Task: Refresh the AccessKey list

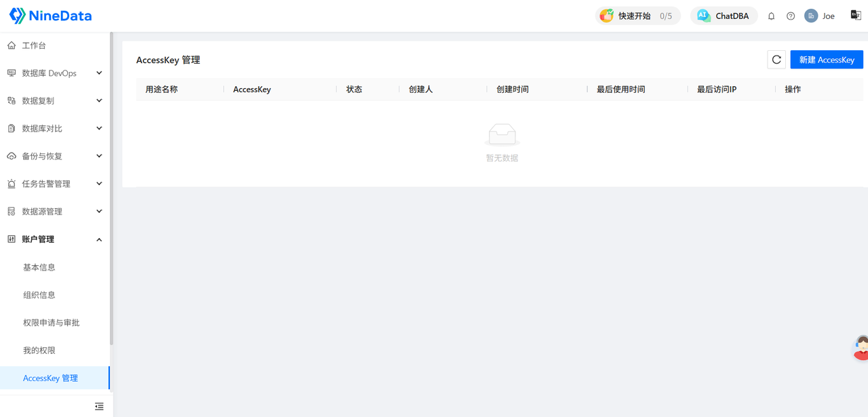Action: pyautogui.click(x=776, y=60)
